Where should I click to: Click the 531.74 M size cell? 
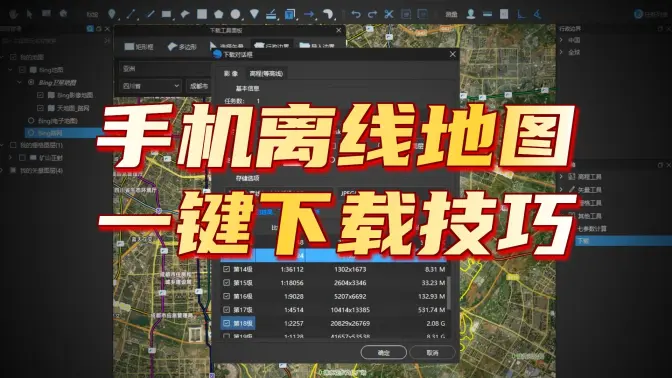tap(432, 310)
